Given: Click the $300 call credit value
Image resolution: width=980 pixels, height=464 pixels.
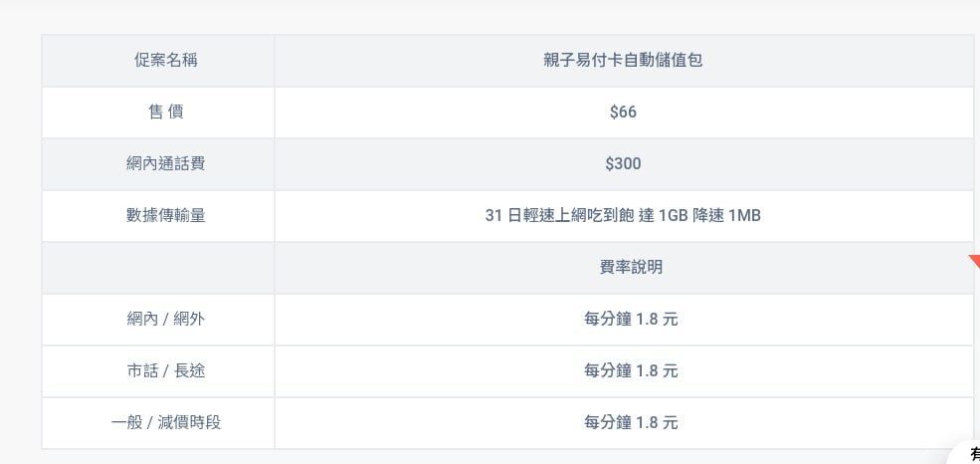Looking at the screenshot, I should (623, 164).
